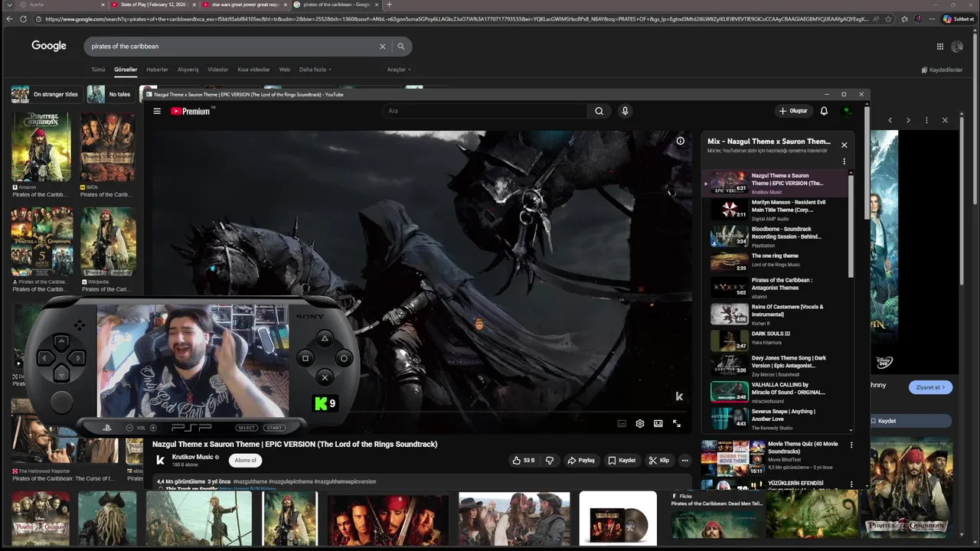Reload the Google page in browser
The width and height of the screenshot is (980, 551).
23,19
